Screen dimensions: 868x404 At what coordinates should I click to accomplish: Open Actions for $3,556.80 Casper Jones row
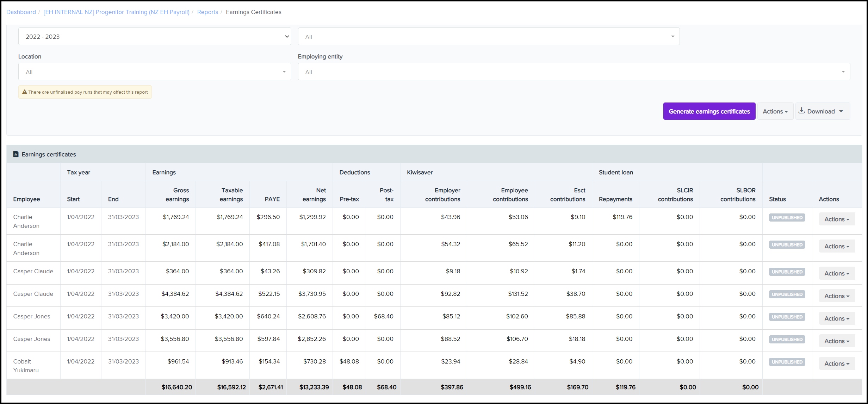coord(836,341)
